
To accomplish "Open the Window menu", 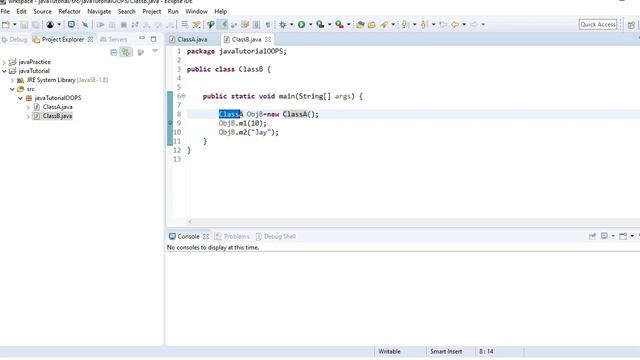I will tap(196, 11).
